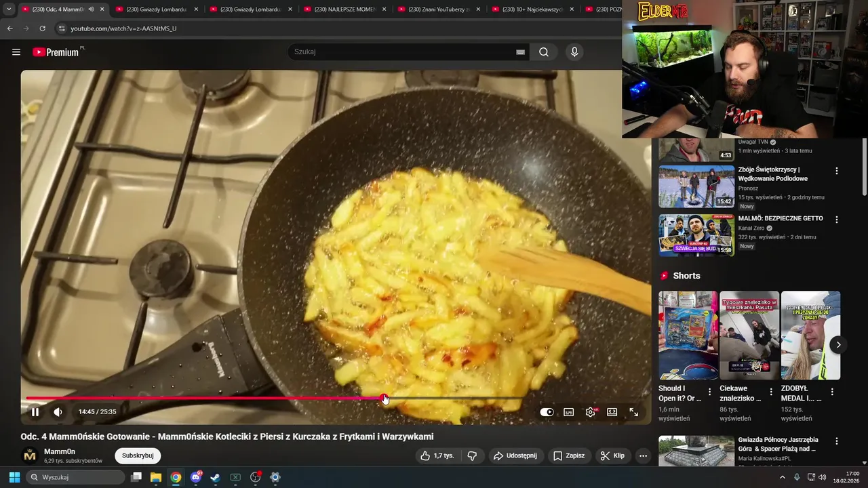
Task: Open MALMÖ video thumbnail
Action: [696, 235]
